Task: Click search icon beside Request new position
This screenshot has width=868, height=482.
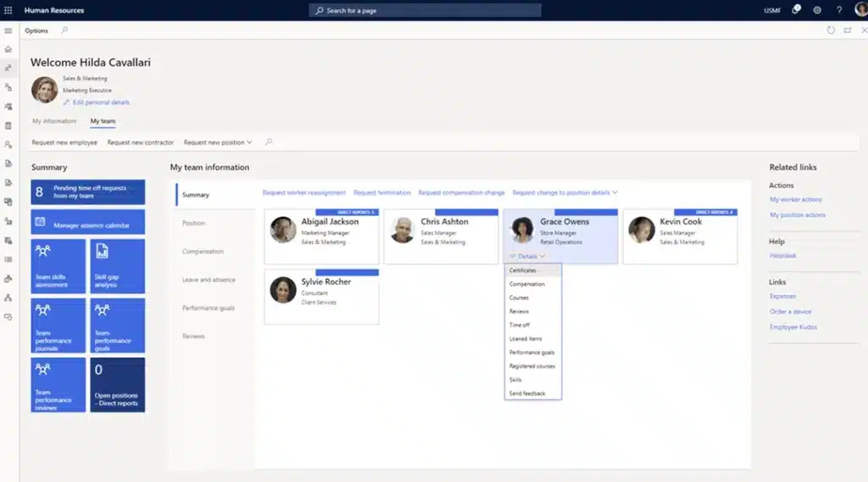Action: pos(269,142)
